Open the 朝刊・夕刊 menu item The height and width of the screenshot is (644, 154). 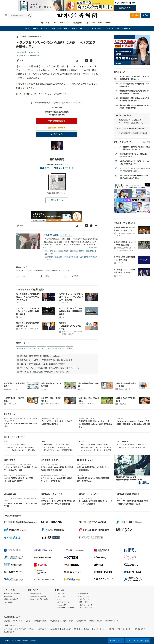point(45,23)
